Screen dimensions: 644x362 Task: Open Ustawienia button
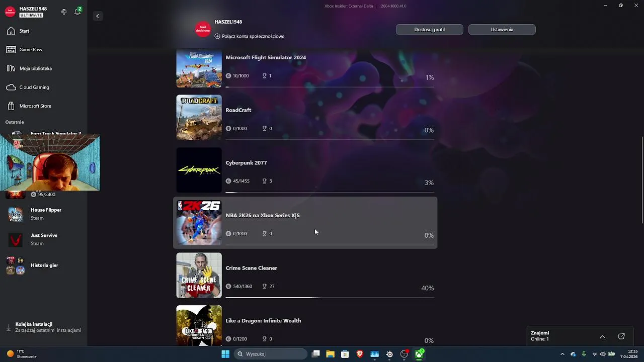(502, 30)
